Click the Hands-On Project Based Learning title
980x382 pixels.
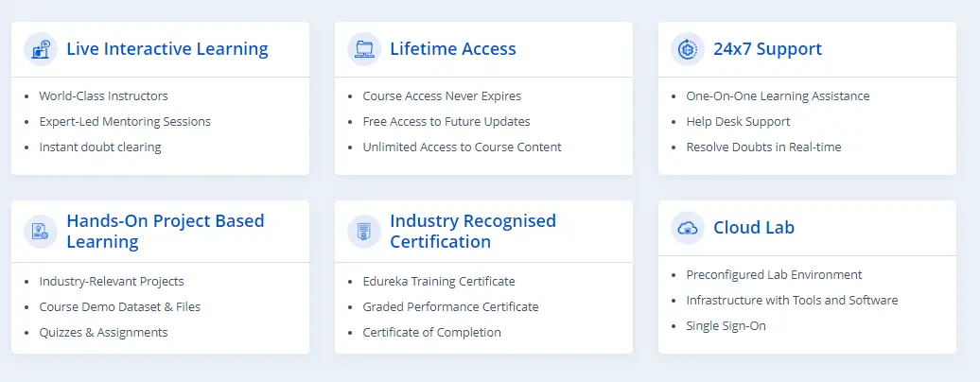pos(165,232)
